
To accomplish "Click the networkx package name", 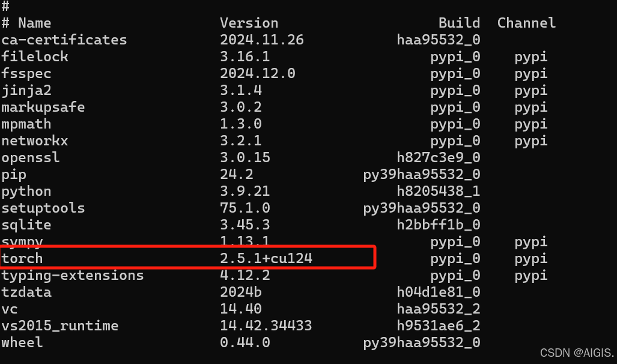I will pyautogui.click(x=35, y=141).
